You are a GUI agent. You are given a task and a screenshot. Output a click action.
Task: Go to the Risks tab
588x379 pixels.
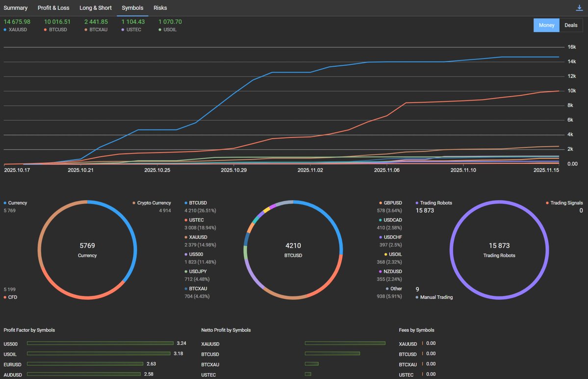(160, 8)
